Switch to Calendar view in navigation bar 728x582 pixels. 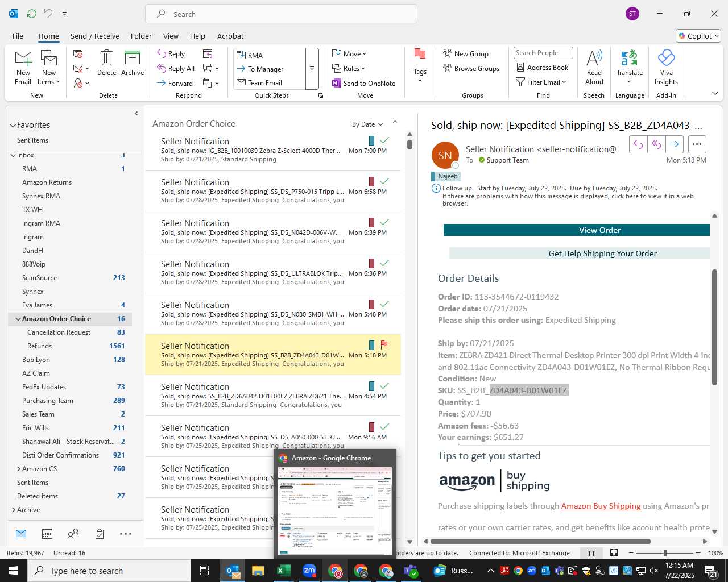47,534
